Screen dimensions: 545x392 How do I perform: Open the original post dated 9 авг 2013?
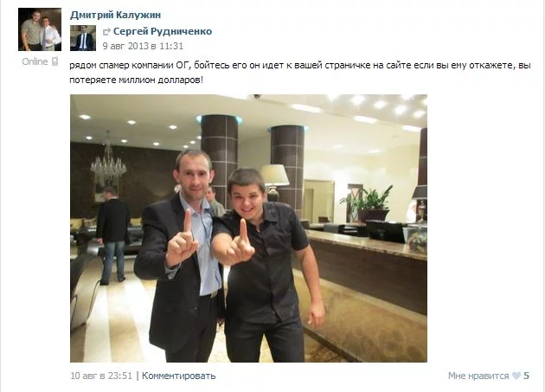click(x=143, y=46)
